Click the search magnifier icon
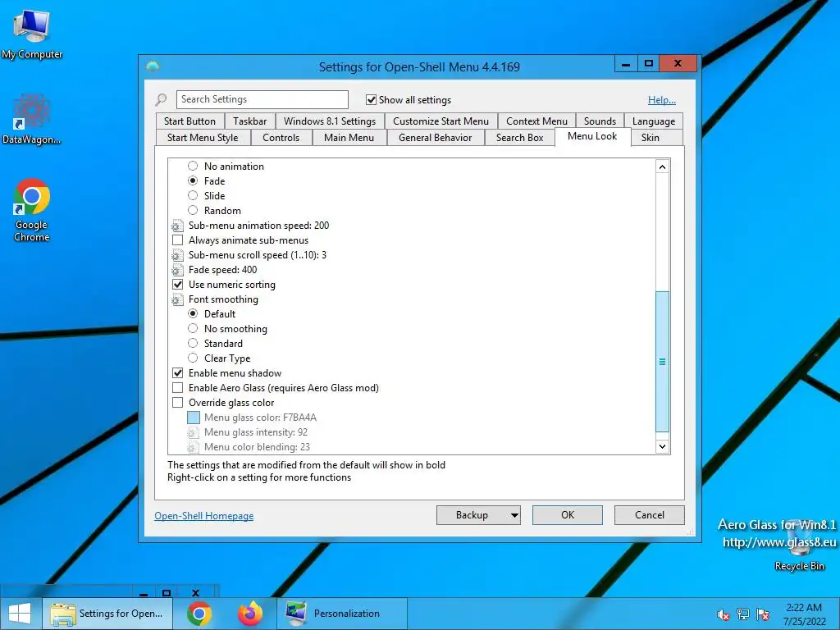 point(161,99)
